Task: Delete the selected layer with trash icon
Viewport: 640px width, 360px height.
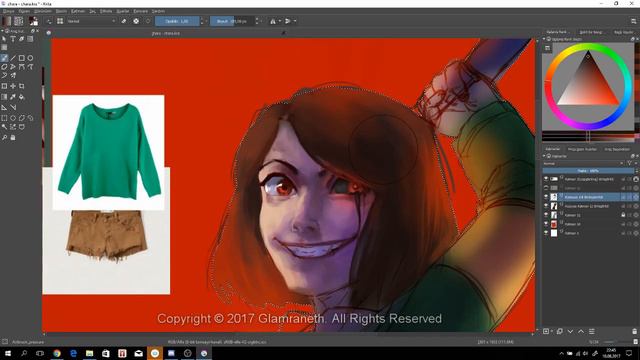Action: pos(634,331)
